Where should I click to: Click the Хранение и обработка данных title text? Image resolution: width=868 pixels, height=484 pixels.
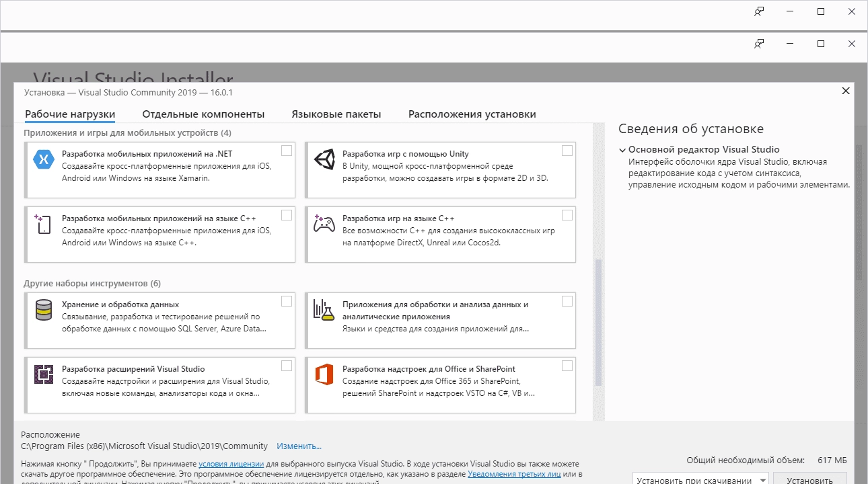coord(120,304)
